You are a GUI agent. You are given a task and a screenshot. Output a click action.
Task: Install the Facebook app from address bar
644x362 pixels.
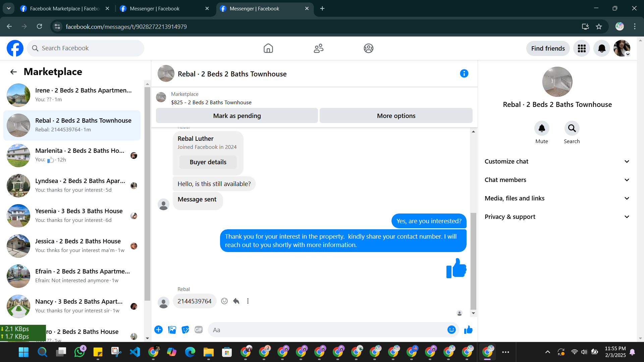585,26
